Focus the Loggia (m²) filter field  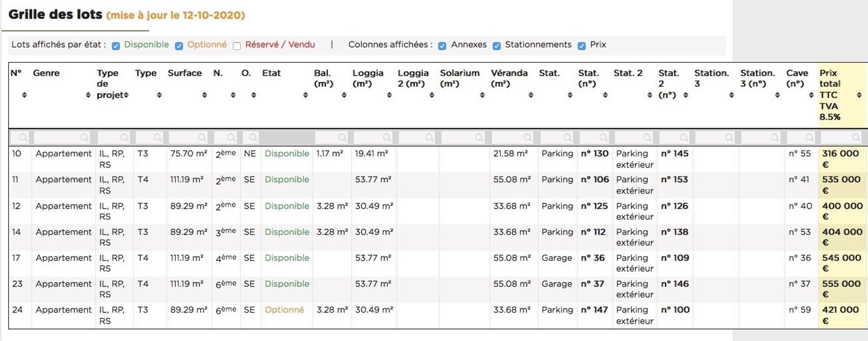pos(373,137)
